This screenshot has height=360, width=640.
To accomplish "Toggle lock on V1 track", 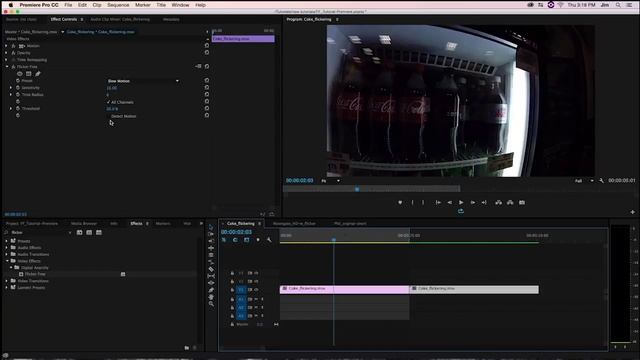I will 232,290.
